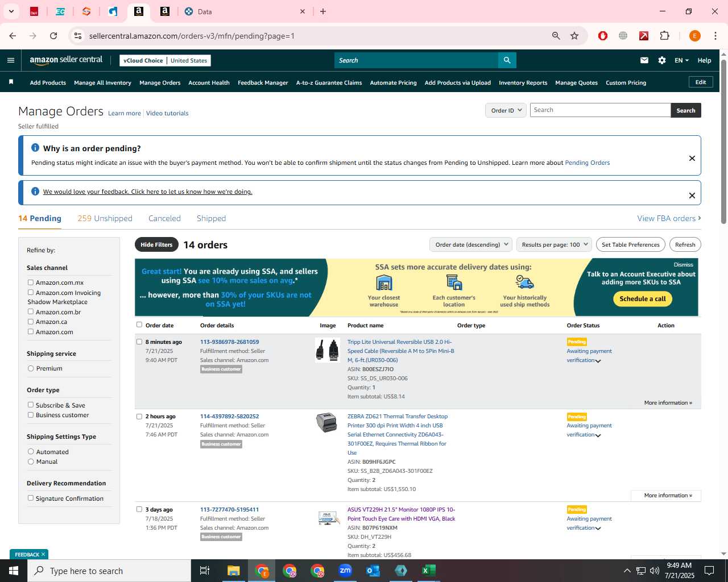The image size is (728, 582).
Task: Switch to the Shipped tab
Action: tap(211, 218)
